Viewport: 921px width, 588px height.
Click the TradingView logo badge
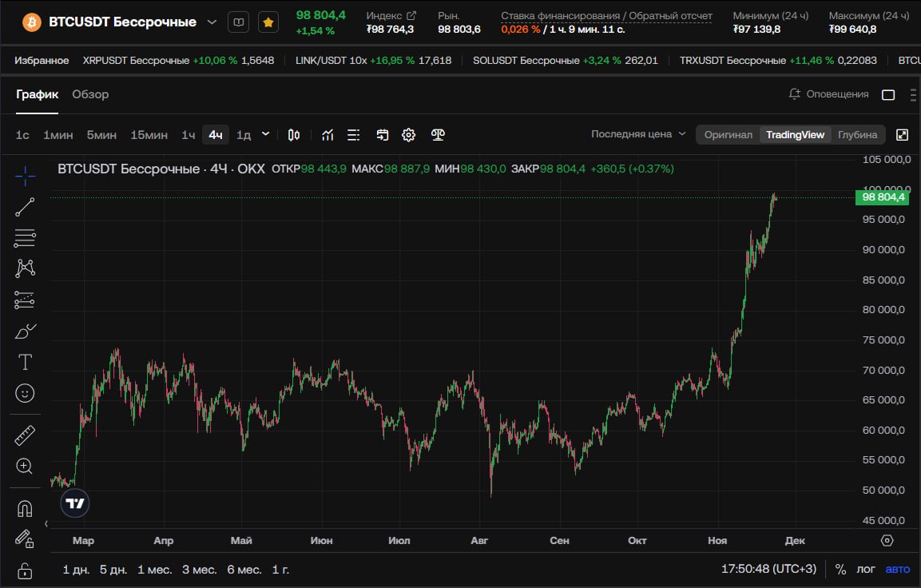pos(74,503)
